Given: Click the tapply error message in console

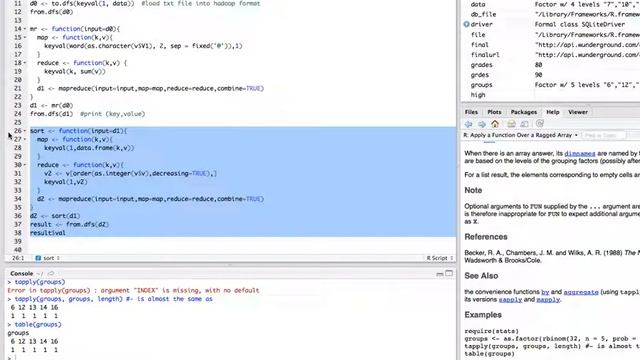Looking at the screenshot, I should point(133,291).
